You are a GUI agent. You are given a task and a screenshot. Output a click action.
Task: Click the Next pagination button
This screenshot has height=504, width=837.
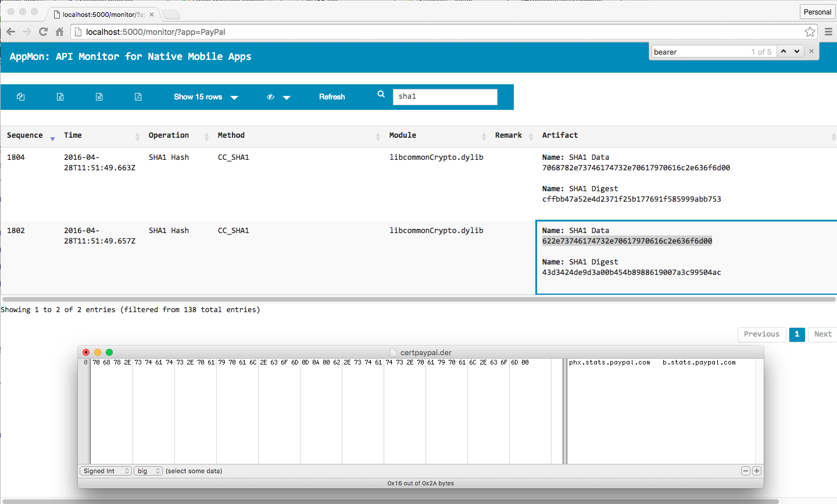click(822, 334)
